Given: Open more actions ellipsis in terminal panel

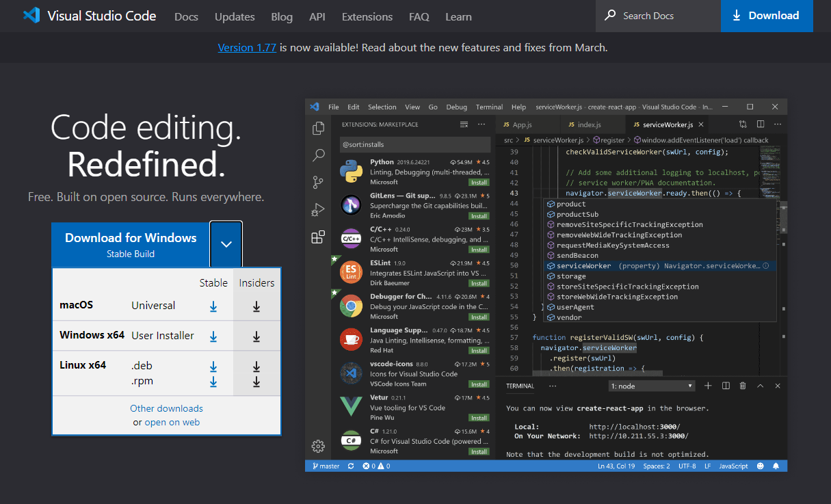Looking at the screenshot, I should [x=553, y=386].
